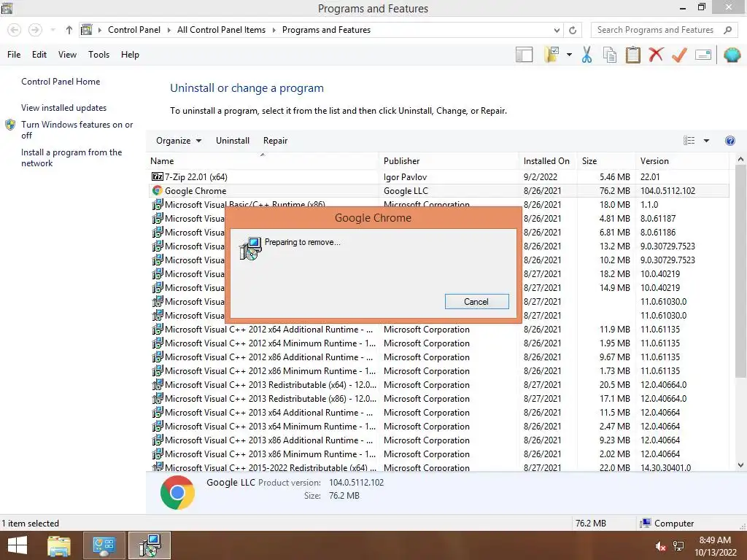Select Microsoft Visual C++ 2013 Redistributable (x86) row
747x560 pixels.
438,399
